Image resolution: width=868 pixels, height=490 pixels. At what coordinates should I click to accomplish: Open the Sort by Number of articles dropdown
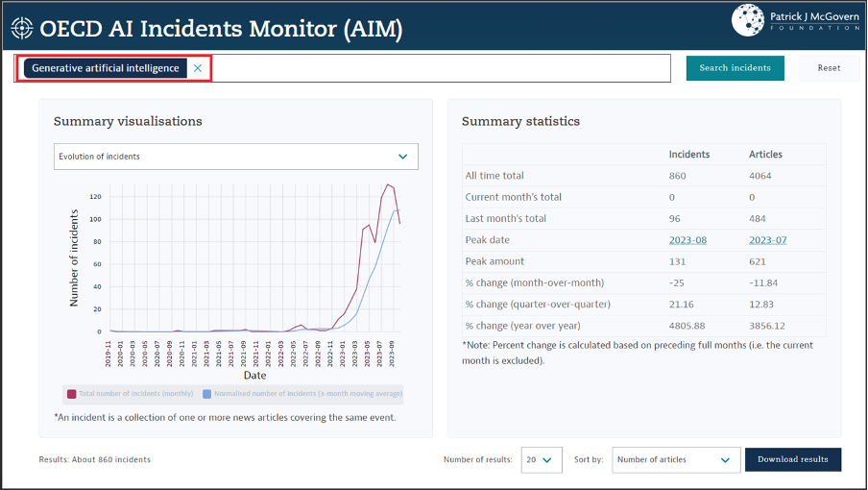(x=676, y=459)
